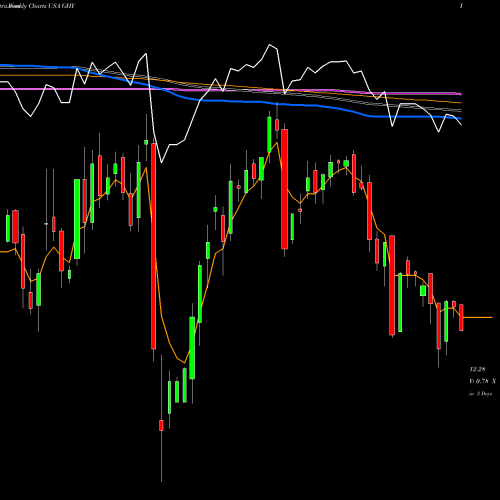Click the 'V: 0.78 N' volume label
Image resolution: width=500 pixels, height=500 pixels.
pyautogui.click(x=482, y=381)
